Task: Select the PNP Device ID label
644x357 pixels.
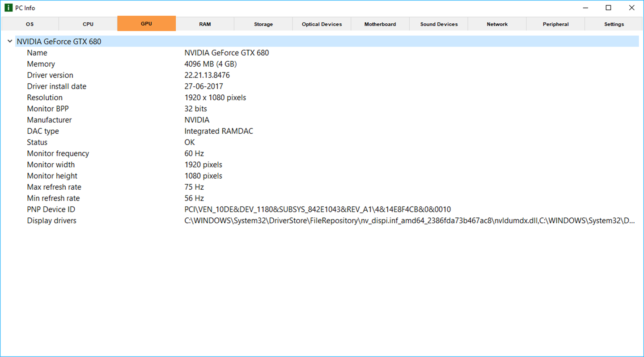Action: [x=51, y=209]
